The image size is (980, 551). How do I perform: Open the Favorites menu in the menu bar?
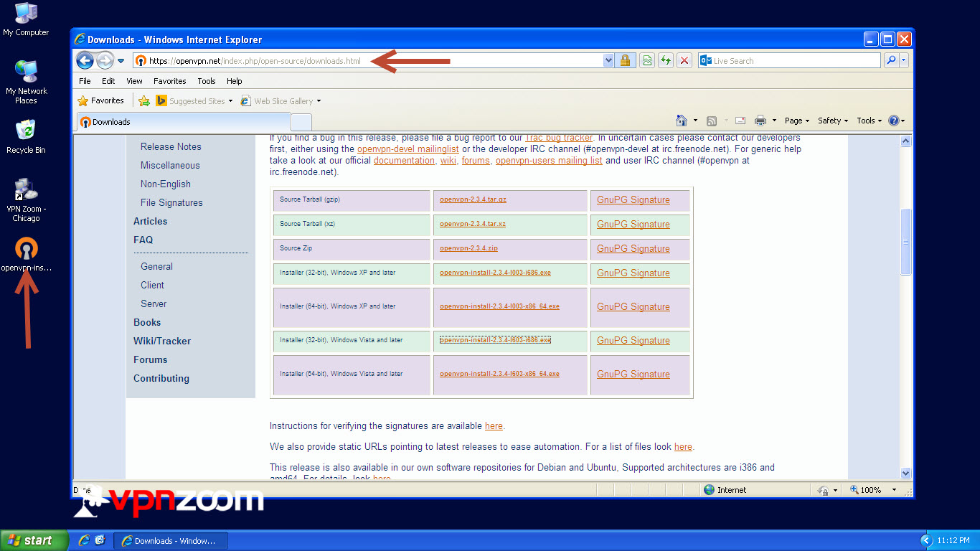tap(169, 81)
